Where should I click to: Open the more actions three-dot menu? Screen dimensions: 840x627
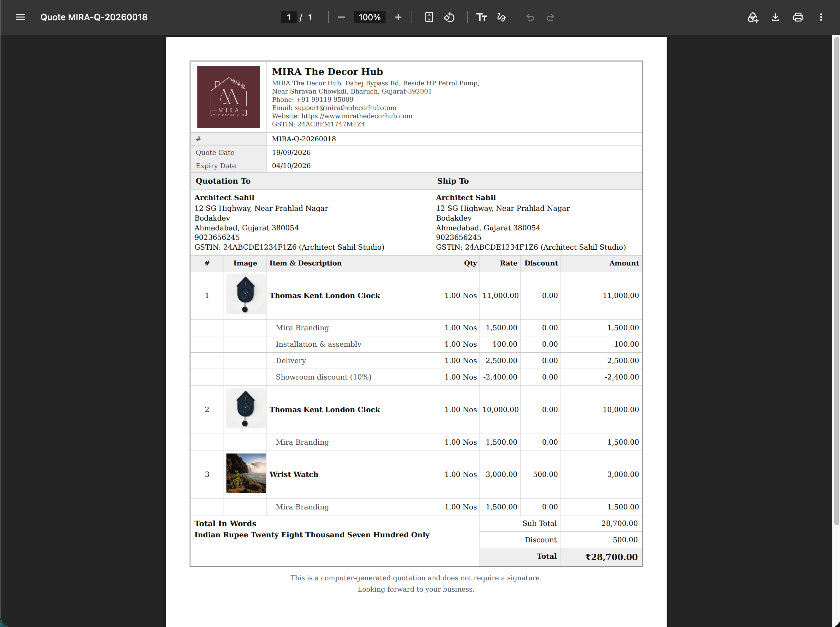tap(821, 17)
